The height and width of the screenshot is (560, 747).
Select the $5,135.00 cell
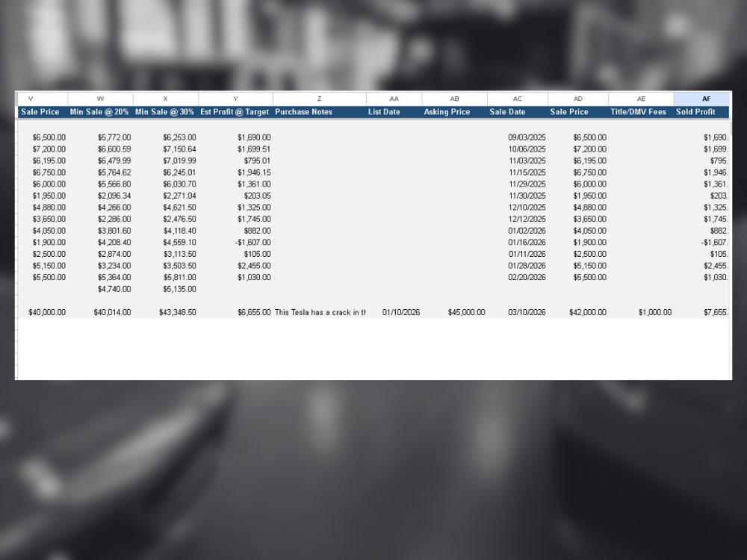[x=165, y=289]
